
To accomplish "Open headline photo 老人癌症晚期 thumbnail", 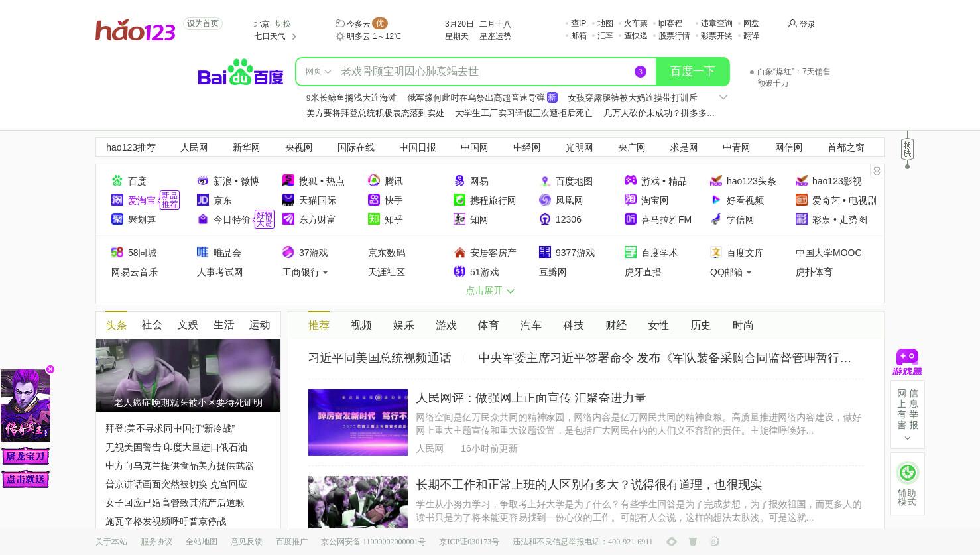I will tap(188, 375).
